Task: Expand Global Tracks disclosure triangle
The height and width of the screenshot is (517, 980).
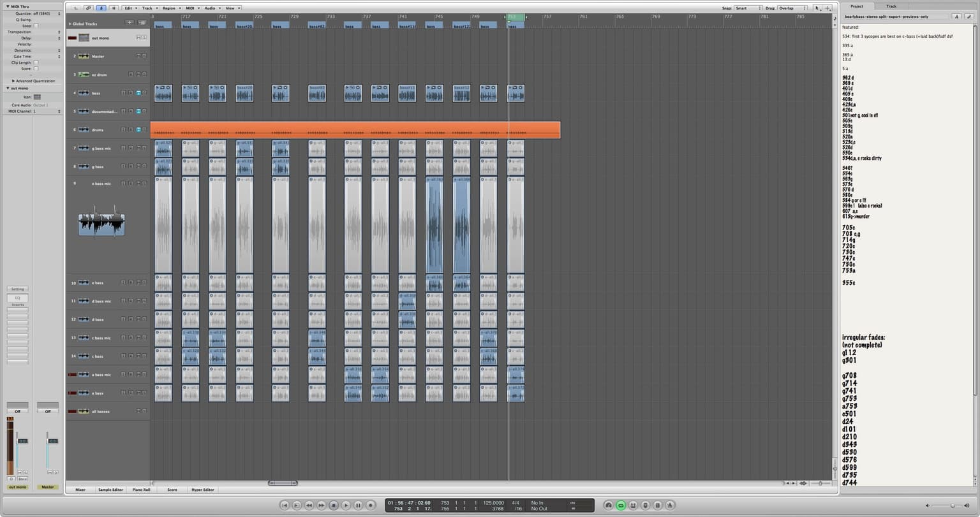Action: coord(70,24)
